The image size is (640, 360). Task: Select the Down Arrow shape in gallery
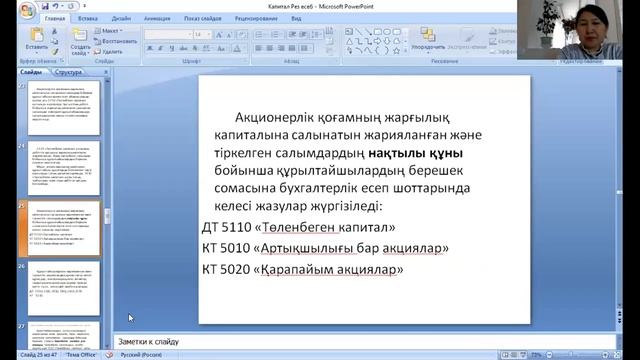[x=387, y=41]
